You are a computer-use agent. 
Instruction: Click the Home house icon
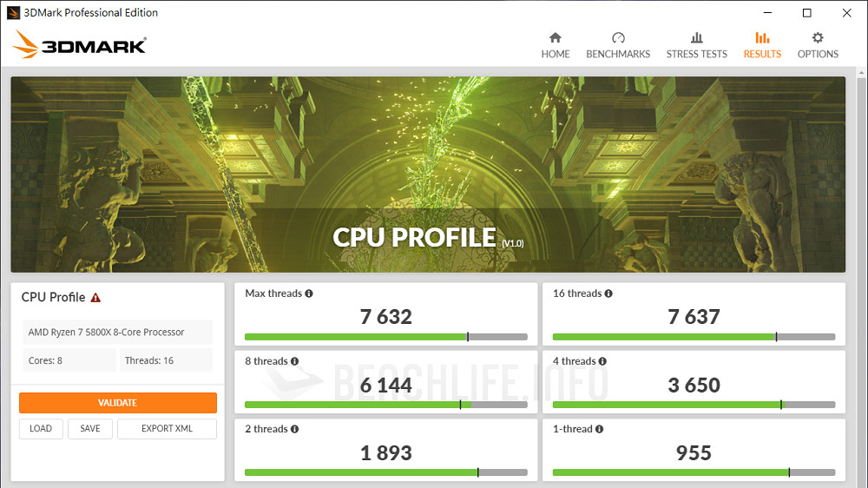556,37
